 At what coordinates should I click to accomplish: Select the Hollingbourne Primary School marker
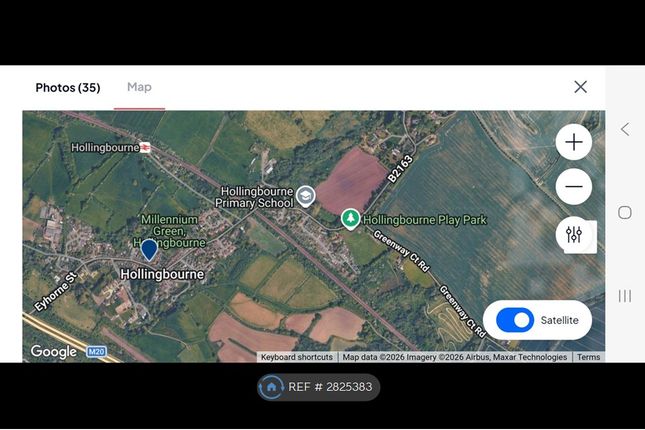306,196
